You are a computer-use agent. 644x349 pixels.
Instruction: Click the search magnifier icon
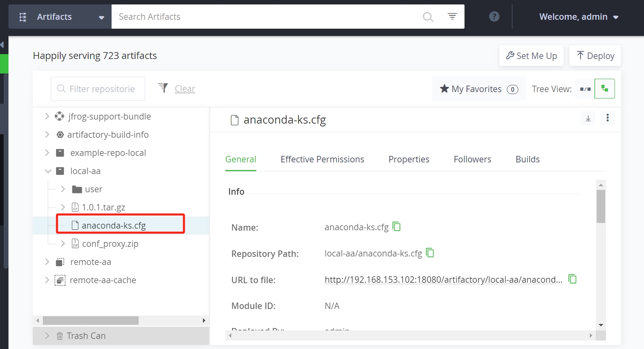pyautogui.click(x=428, y=17)
